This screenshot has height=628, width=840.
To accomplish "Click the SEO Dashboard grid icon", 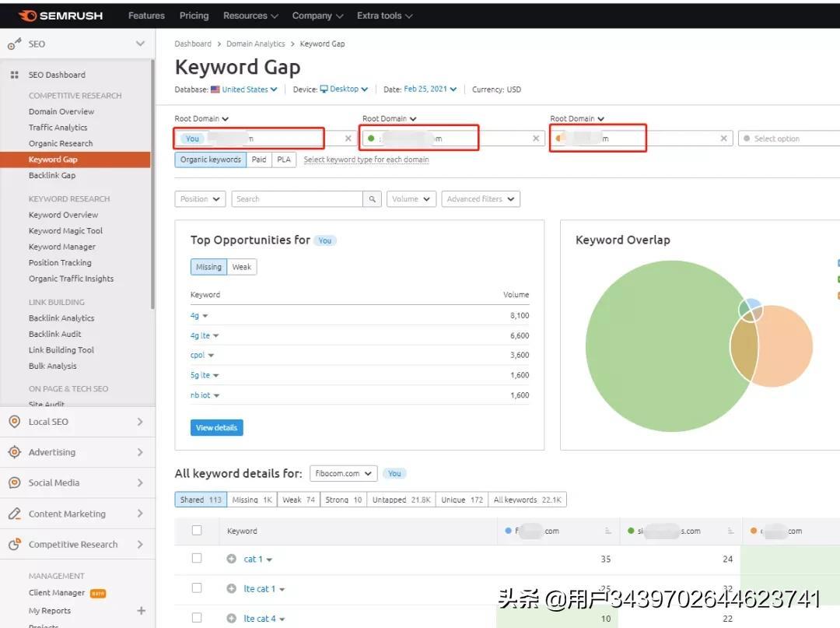I will tap(15, 75).
